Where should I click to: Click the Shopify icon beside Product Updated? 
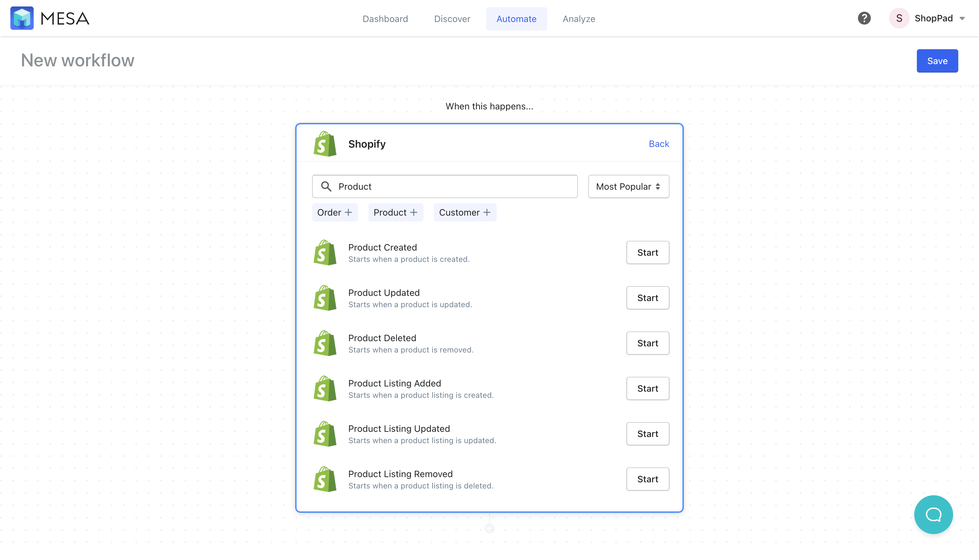coord(325,298)
